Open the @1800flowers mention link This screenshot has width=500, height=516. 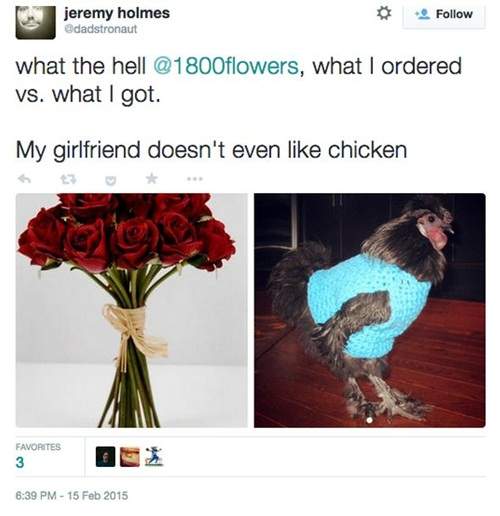(226, 66)
